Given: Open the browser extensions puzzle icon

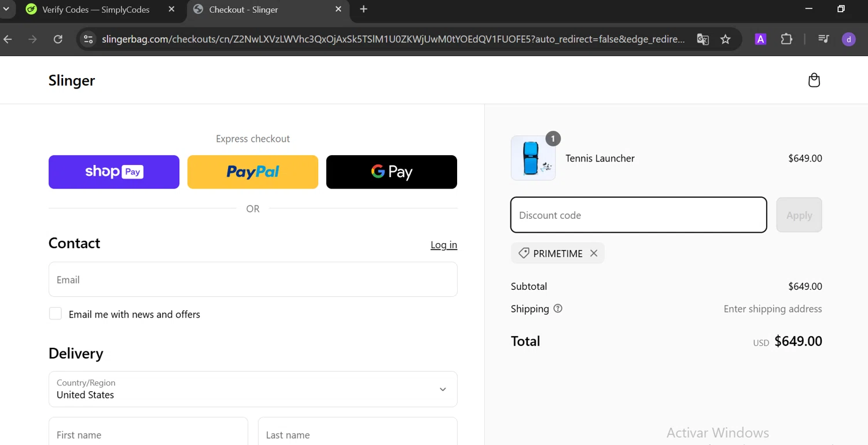Looking at the screenshot, I should pyautogui.click(x=786, y=39).
